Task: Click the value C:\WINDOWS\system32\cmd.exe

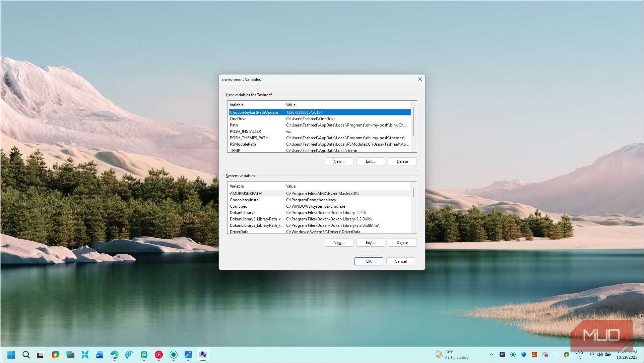Action: 316,206
